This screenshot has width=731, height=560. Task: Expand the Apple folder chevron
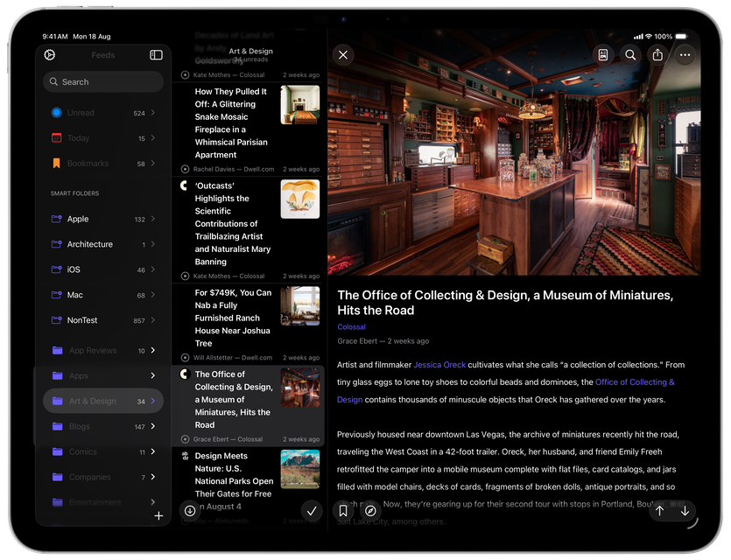pos(153,219)
